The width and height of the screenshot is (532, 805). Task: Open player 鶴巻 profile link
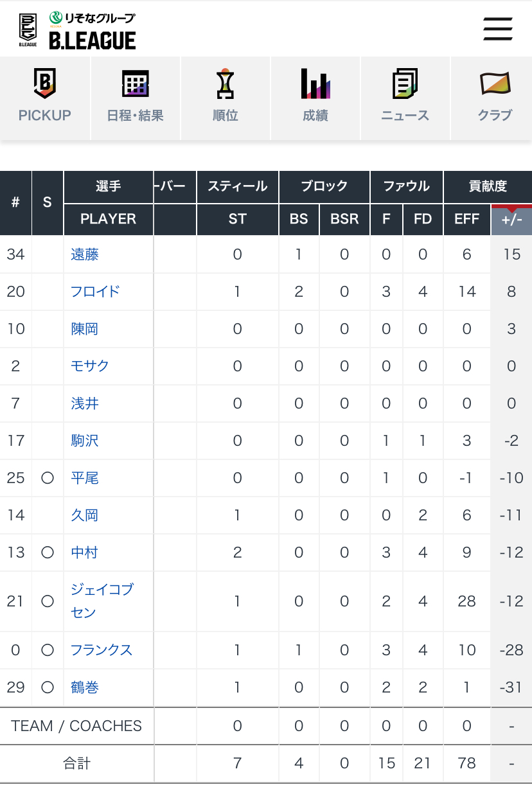point(85,687)
